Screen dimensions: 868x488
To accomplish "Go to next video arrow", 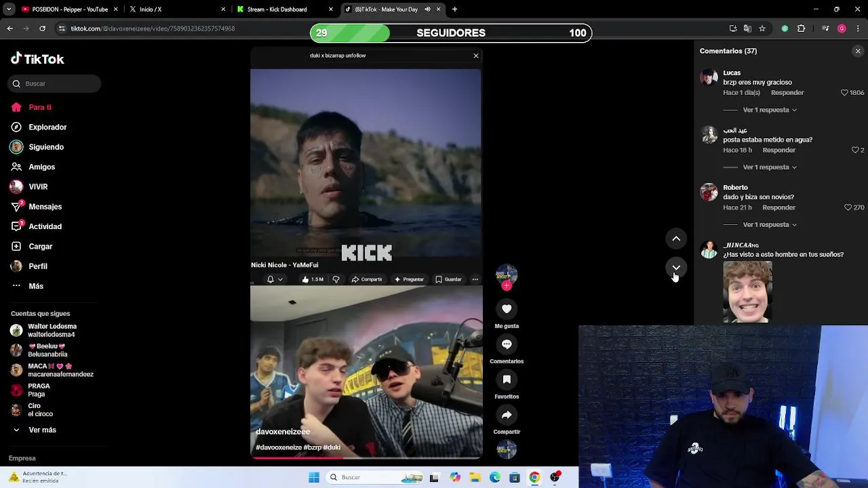I will 676,268.
